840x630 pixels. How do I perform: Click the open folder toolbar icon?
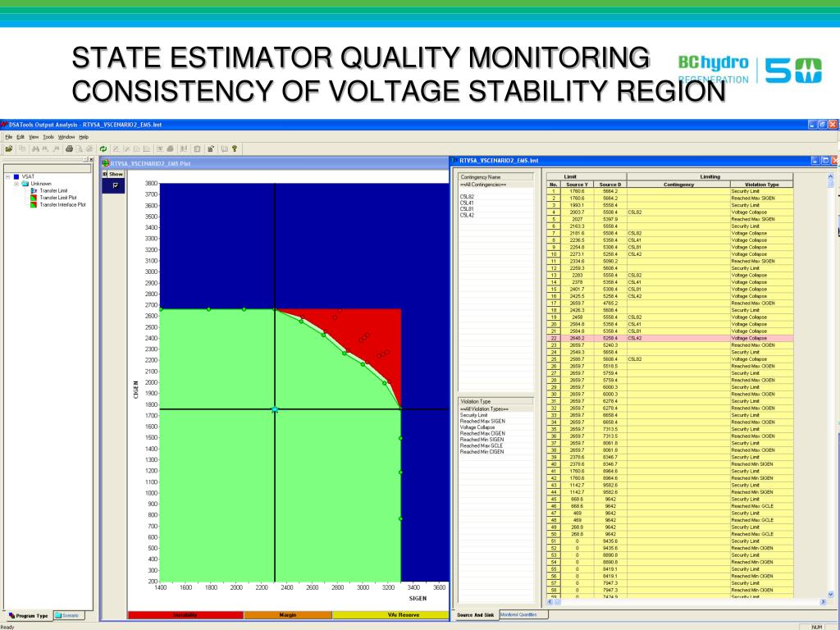tap(8, 149)
